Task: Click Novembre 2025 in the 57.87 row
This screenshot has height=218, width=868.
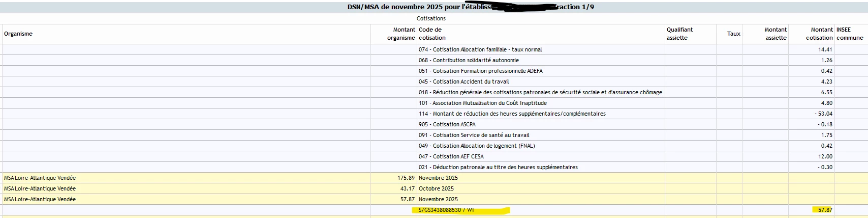Action: tap(438, 199)
